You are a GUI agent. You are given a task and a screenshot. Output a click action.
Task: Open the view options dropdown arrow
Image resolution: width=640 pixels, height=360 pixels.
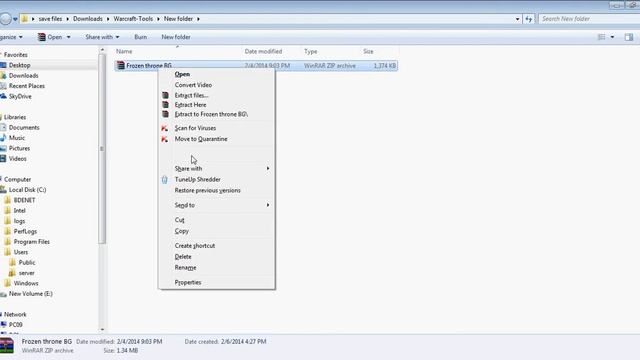(612, 37)
